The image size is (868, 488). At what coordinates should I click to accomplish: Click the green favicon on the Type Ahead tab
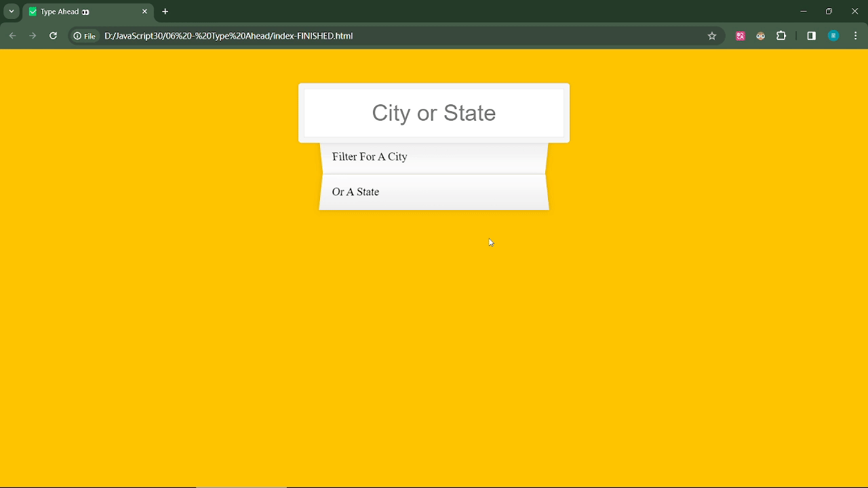[32, 12]
